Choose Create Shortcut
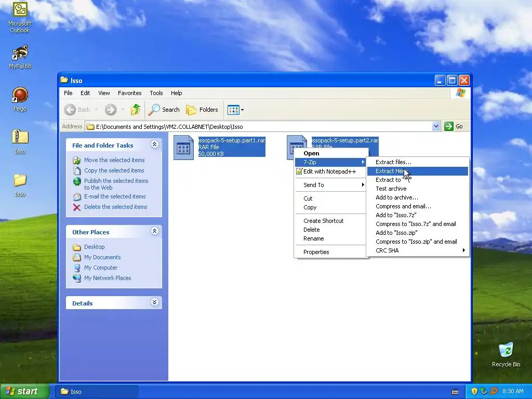This screenshot has width=532, height=399. [x=331, y=221]
